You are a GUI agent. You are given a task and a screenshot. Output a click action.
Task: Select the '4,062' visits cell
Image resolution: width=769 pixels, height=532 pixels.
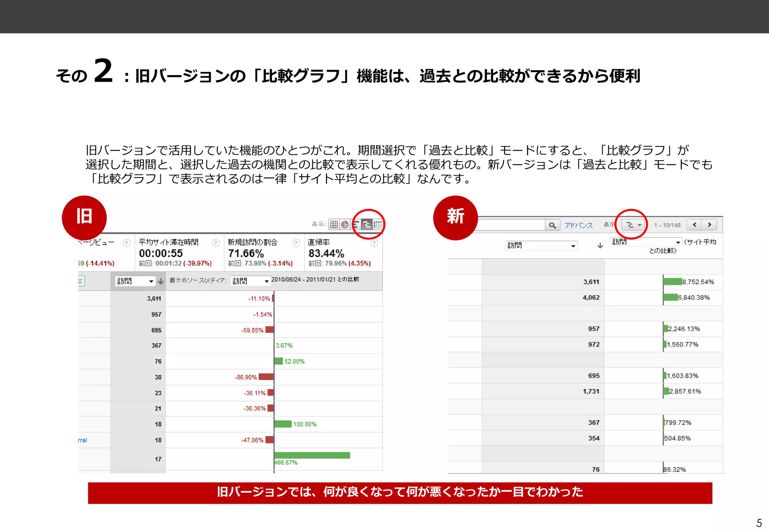pyautogui.click(x=591, y=298)
